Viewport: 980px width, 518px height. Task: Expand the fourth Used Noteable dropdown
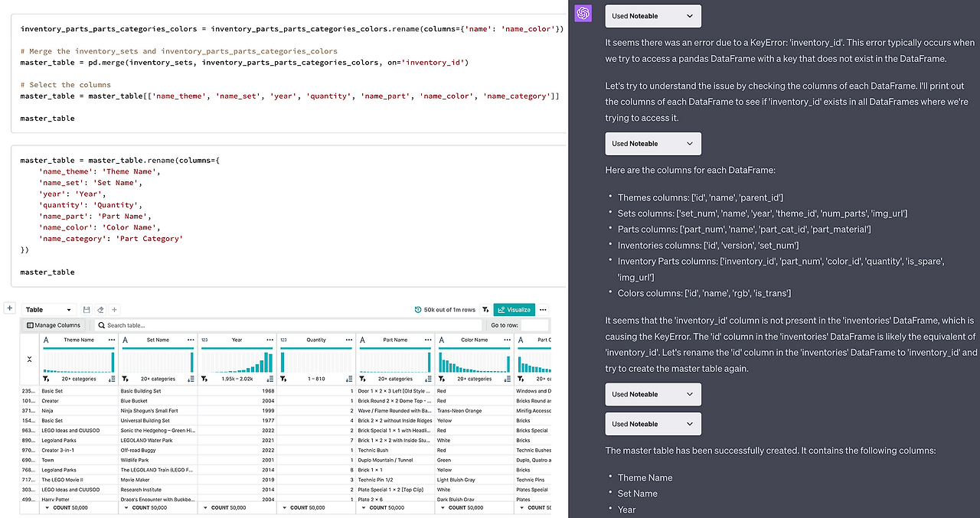[x=653, y=424]
